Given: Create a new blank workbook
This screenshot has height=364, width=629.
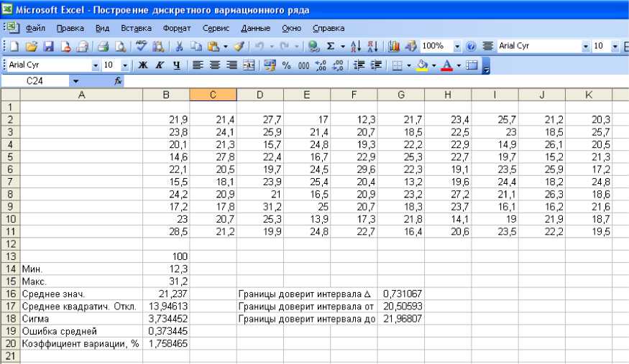Looking at the screenshot, I should tap(14, 47).
